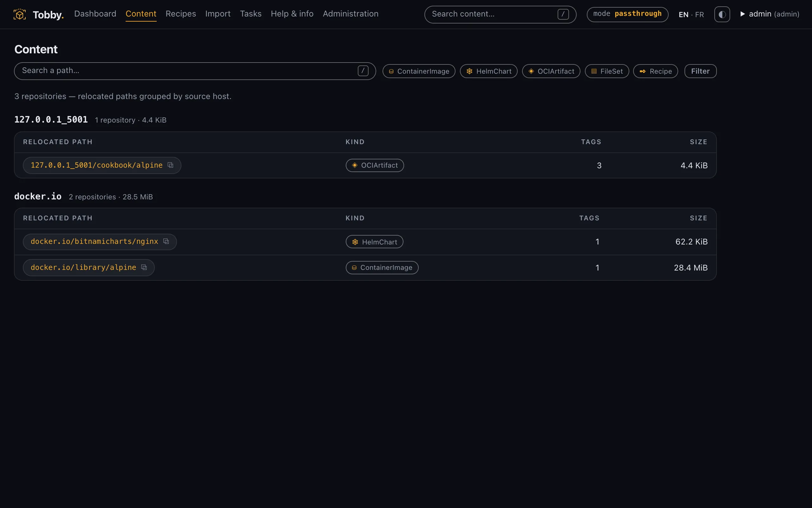The image size is (812, 508).
Task: Click RELOCATED PATH header in docker.io table
Action: pos(58,218)
